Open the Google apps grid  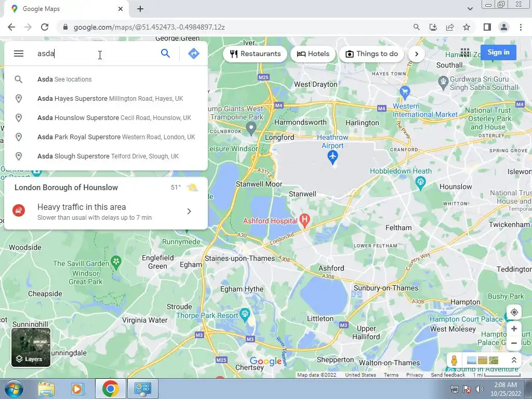(x=465, y=52)
